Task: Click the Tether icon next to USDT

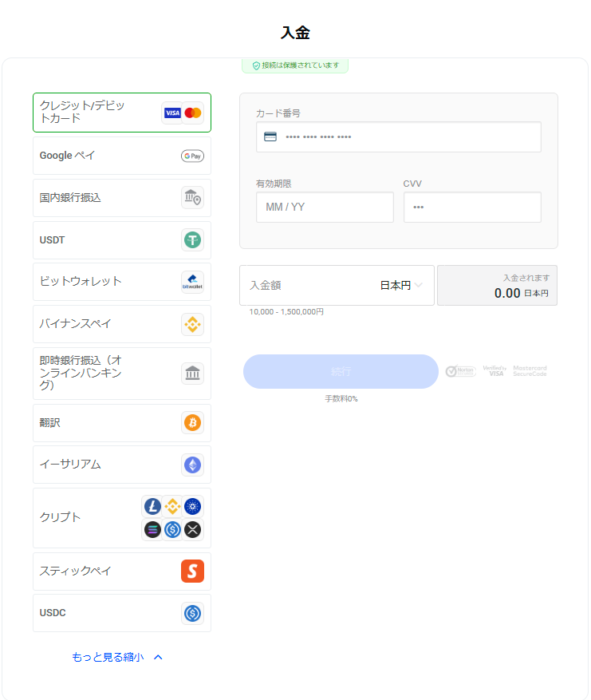Action: coord(191,239)
